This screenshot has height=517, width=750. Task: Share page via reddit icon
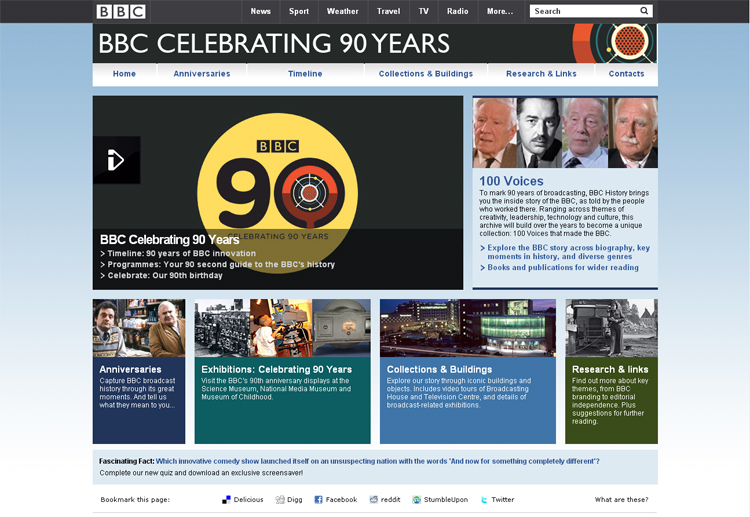[373, 499]
